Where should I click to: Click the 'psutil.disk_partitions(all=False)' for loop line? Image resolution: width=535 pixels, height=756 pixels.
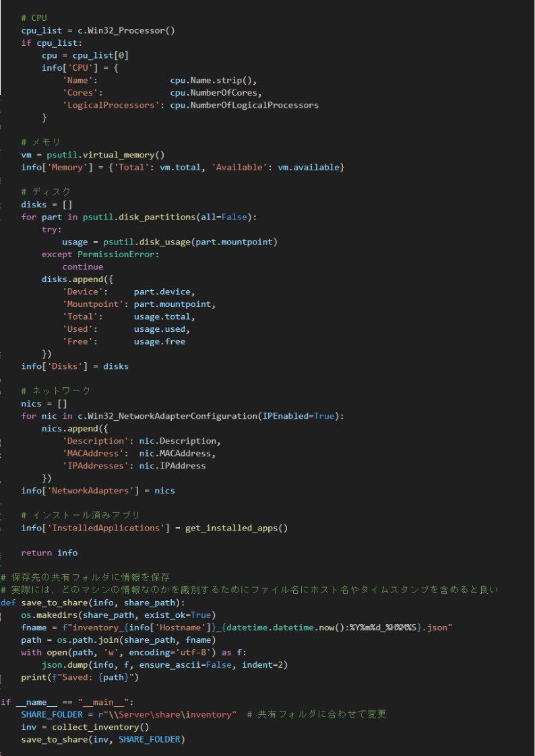coord(139,217)
